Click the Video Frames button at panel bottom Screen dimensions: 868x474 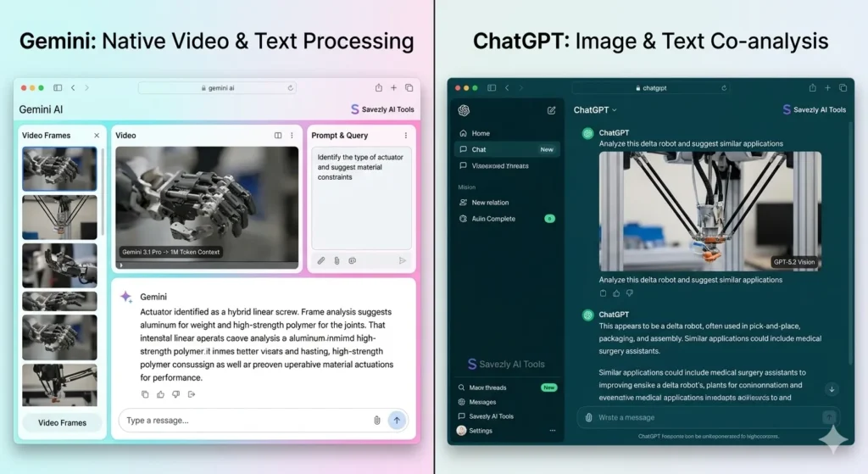coord(62,422)
